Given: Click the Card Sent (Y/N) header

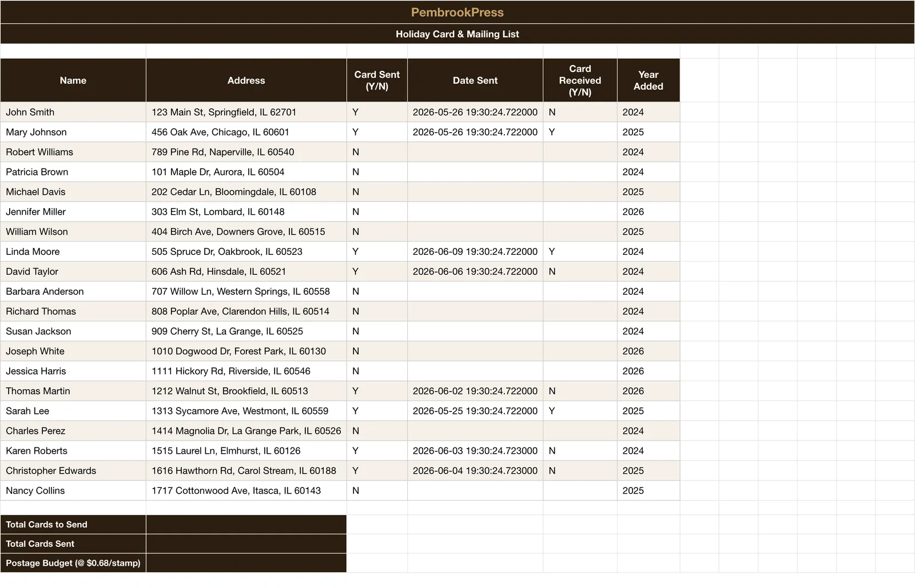Looking at the screenshot, I should tap(377, 81).
